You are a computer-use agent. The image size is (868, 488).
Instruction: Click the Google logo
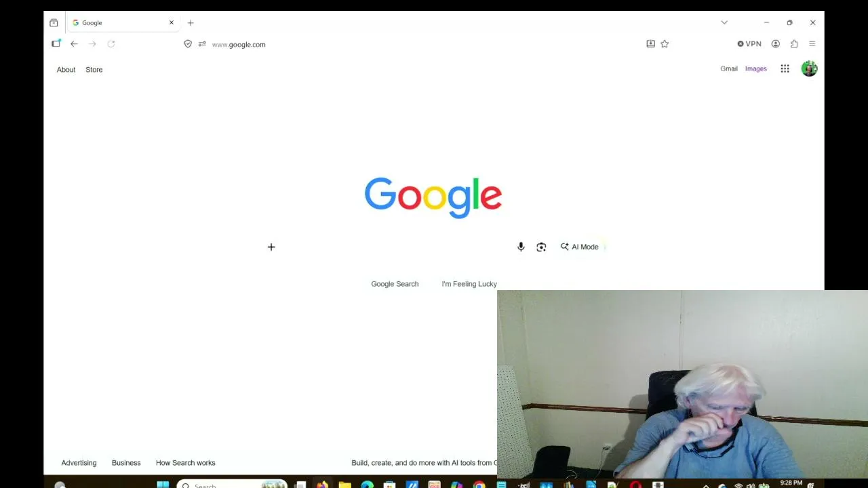pos(433,198)
